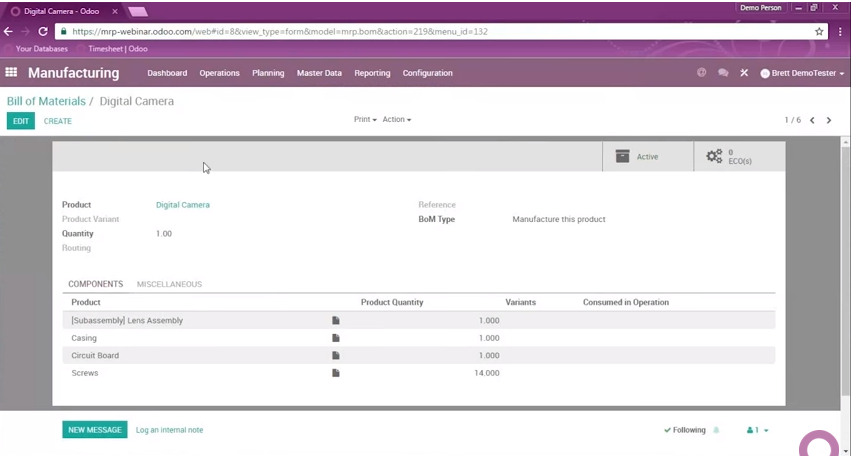The image size is (852, 456).
Task: Open the Digital Camera product link
Action: coord(183,205)
